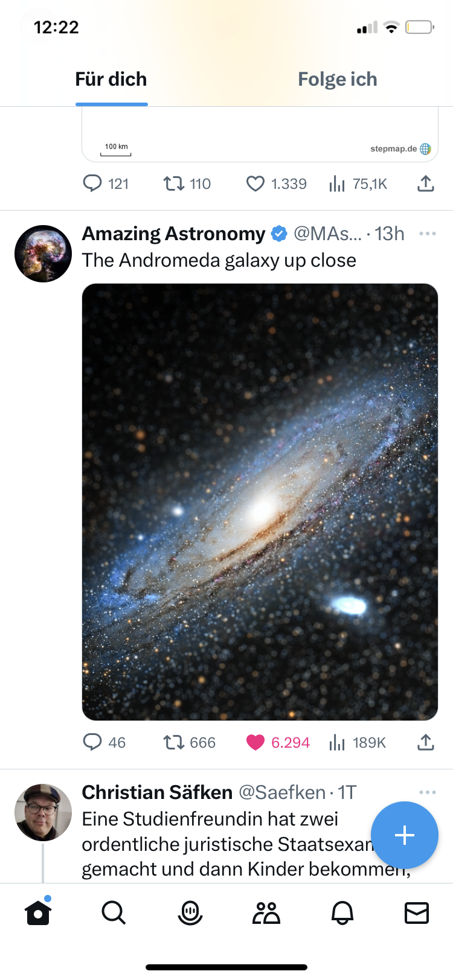
Task: Select the Für dich tab
Action: point(111,79)
